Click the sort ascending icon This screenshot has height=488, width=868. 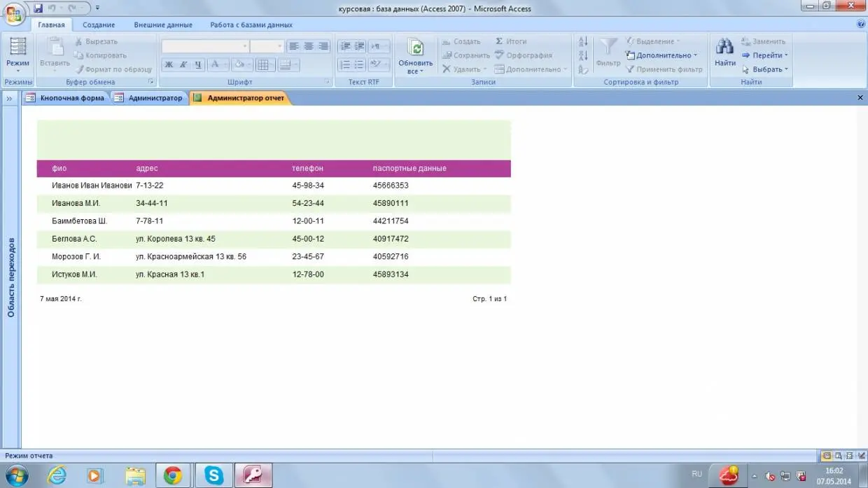click(x=583, y=42)
